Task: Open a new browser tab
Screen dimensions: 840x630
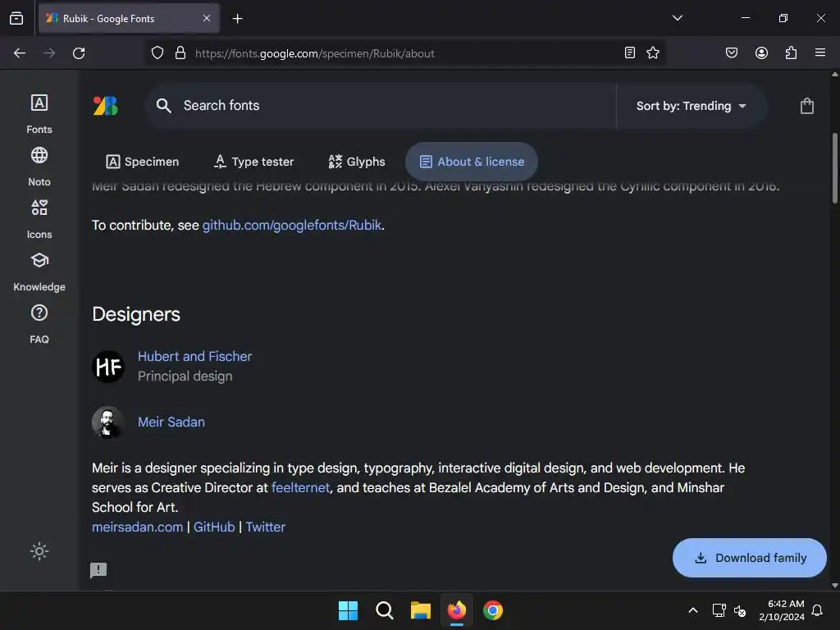Action: 237,19
